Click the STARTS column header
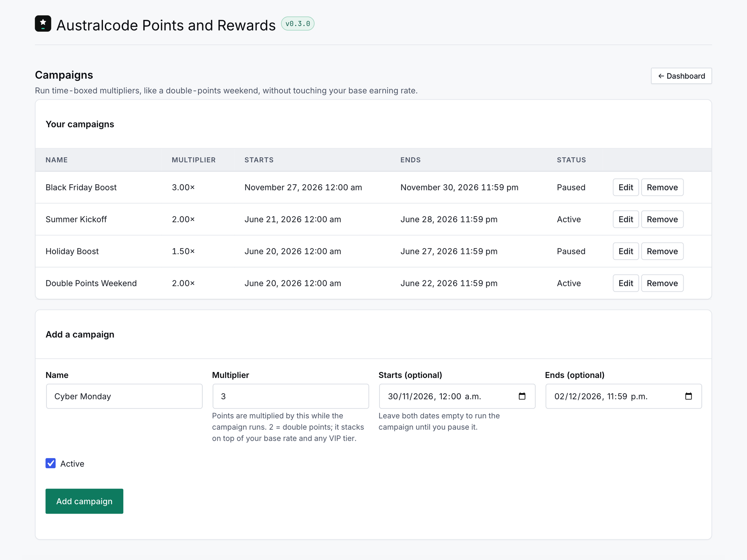747x560 pixels. coord(259,160)
